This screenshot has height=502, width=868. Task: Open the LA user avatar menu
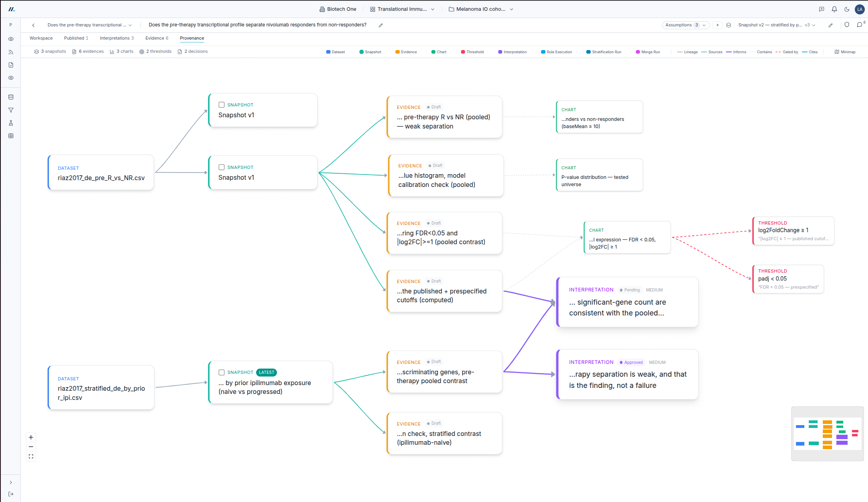tap(860, 9)
